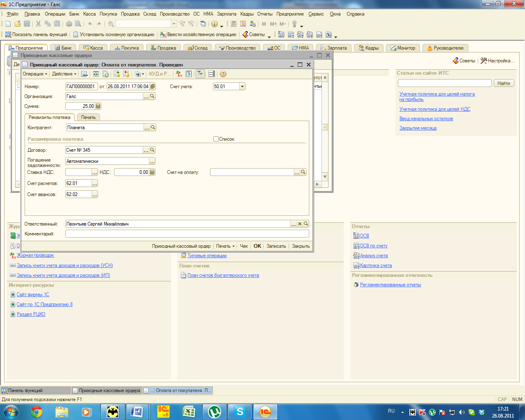This screenshot has width=525, height=420.
Task: Click the wrench tools icon in main toolbar
Action: 294,24
